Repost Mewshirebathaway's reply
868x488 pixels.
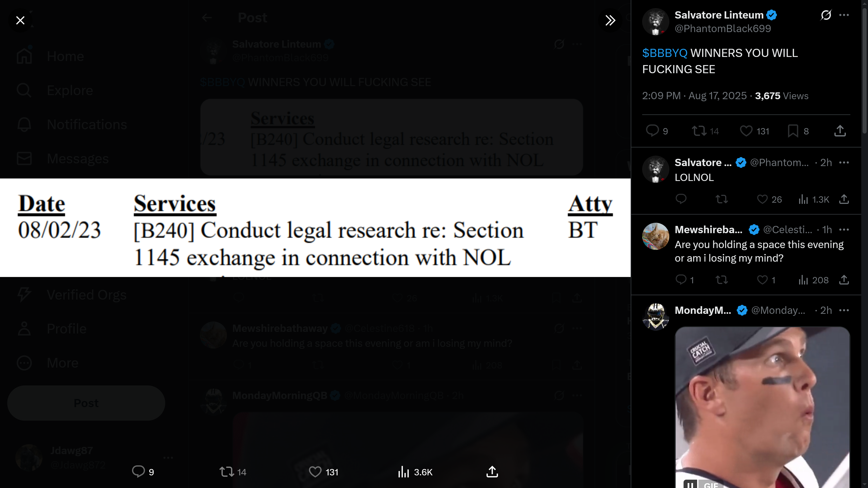[722, 280]
